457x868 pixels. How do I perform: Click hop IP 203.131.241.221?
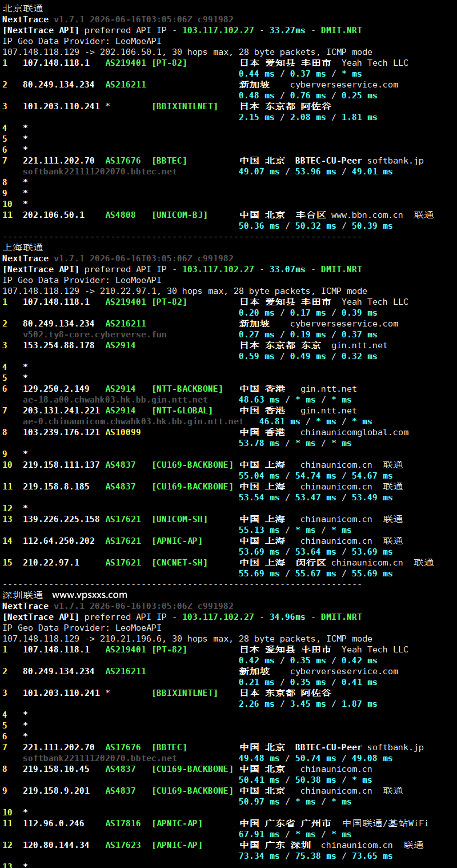point(61,411)
